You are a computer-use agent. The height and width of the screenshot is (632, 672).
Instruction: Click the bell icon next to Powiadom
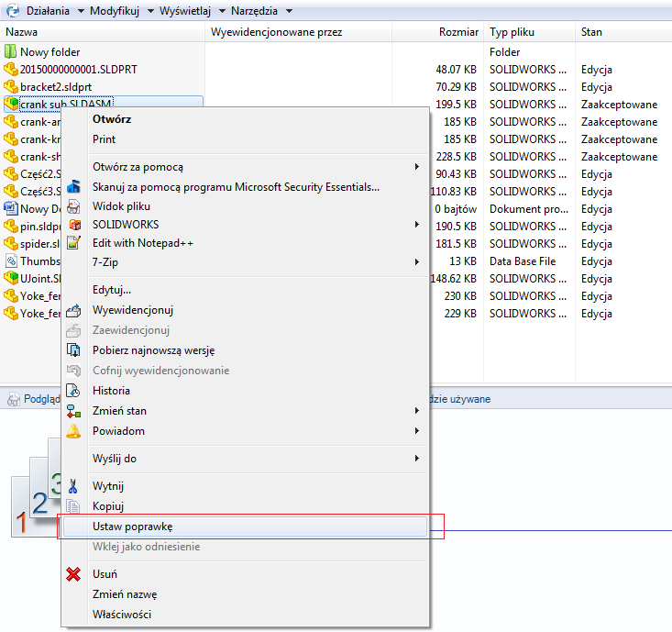click(74, 431)
